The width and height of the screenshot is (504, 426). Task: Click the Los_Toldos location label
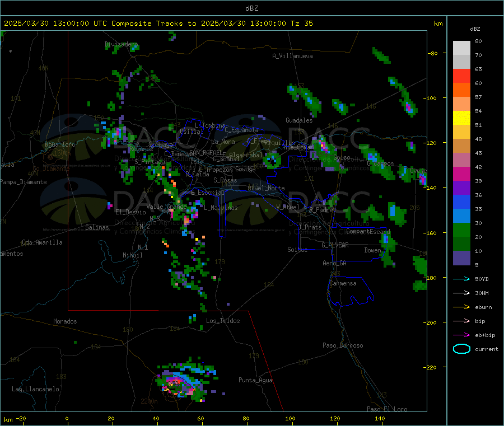(x=223, y=321)
